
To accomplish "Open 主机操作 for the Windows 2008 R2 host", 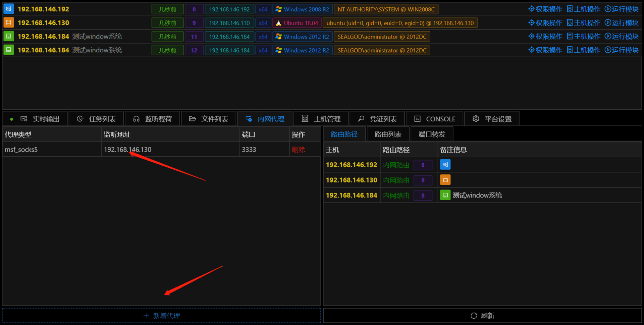I will (x=584, y=9).
